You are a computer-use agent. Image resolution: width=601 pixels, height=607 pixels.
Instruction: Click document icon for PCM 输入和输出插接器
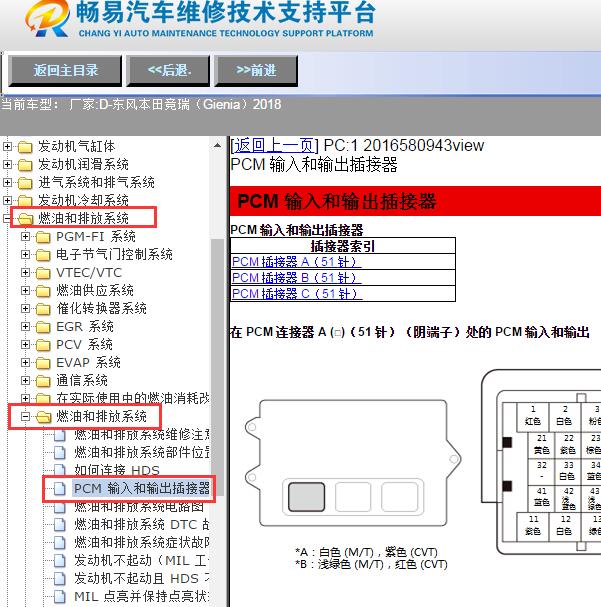coord(60,489)
